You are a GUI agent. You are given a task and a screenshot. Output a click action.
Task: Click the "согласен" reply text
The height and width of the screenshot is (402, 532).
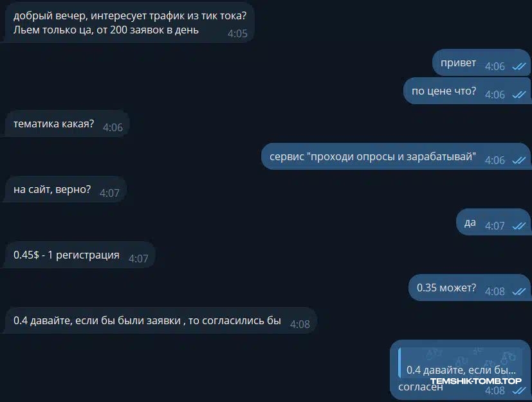[420, 387]
